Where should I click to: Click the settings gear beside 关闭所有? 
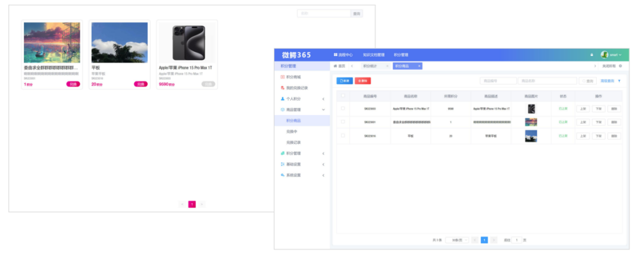620,66
